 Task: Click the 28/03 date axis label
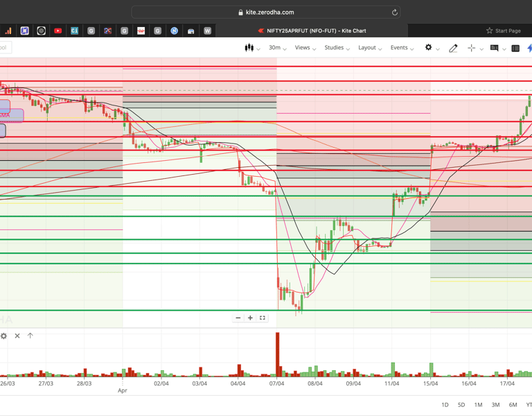click(84, 383)
